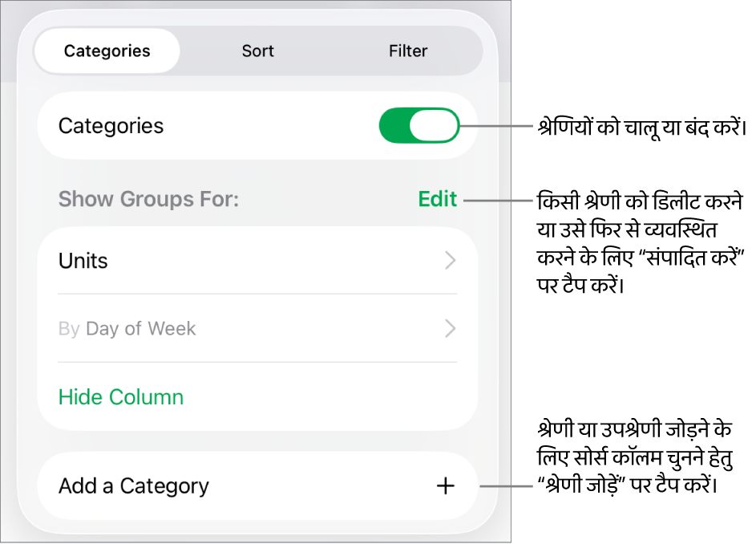Click the green part of the Categories switch
Screen dimensions: 756x544
click(394, 126)
